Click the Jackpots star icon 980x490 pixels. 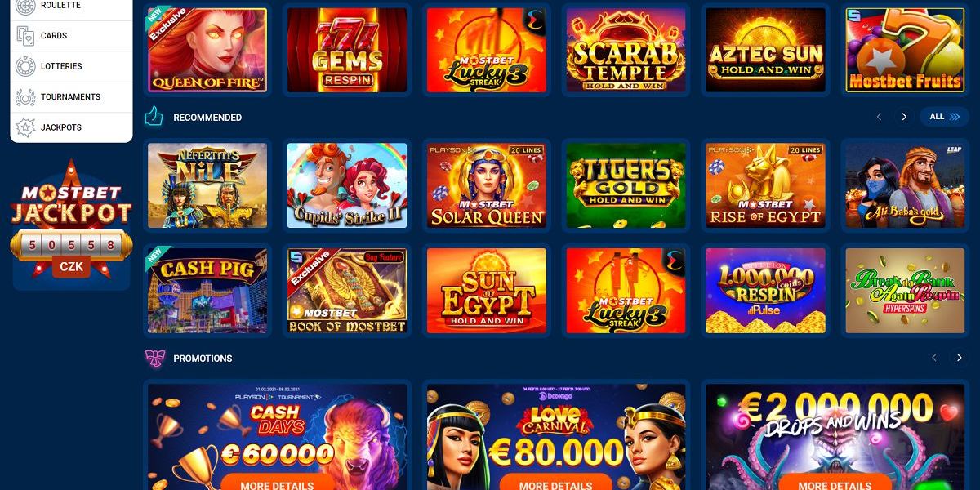[x=25, y=127]
